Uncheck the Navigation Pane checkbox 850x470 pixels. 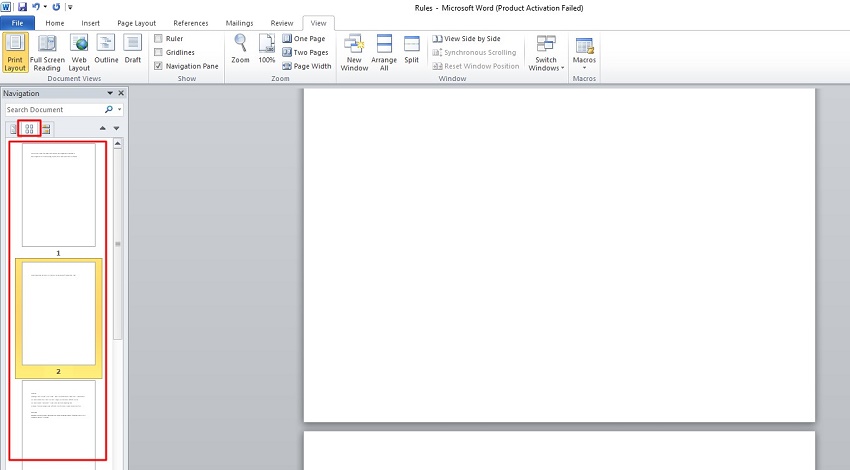(159, 66)
